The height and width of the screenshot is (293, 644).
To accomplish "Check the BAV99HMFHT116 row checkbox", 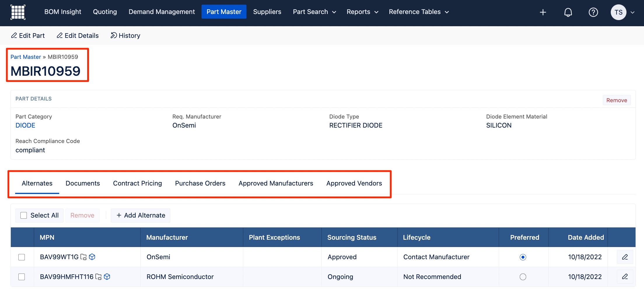I will click(x=22, y=277).
